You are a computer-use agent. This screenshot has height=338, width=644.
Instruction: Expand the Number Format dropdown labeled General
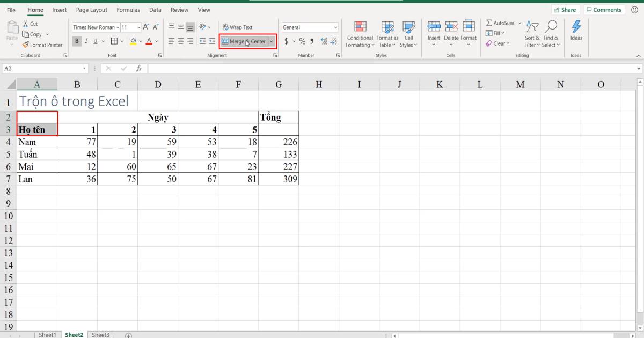(x=335, y=27)
